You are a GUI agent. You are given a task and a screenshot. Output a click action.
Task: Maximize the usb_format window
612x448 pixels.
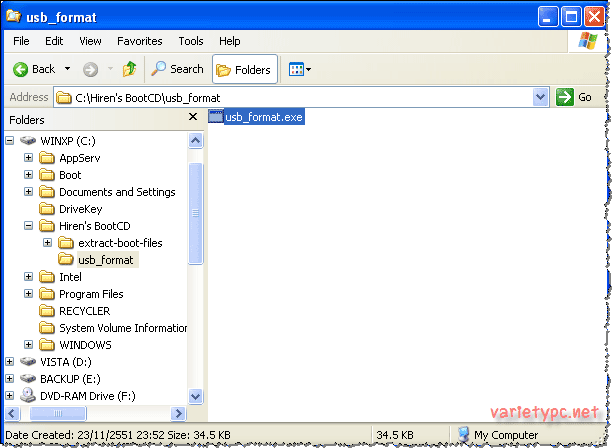pos(571,17)
